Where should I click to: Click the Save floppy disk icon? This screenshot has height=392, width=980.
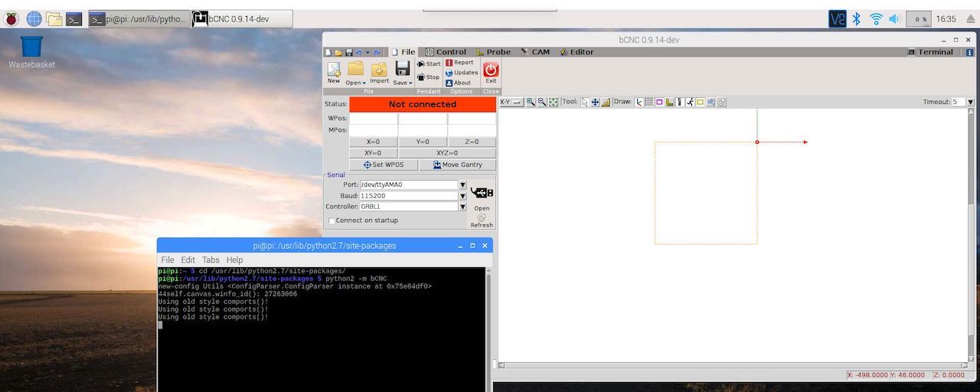point(403,68)
